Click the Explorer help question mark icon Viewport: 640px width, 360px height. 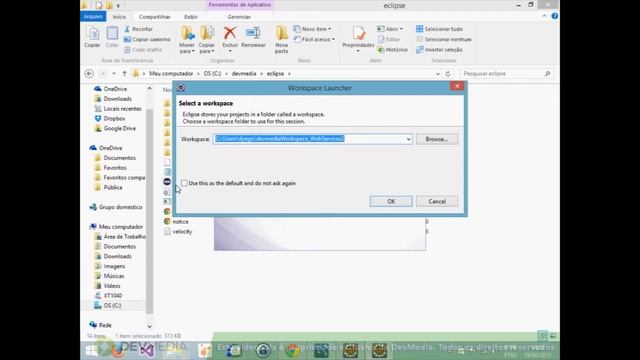click(554, 16)
